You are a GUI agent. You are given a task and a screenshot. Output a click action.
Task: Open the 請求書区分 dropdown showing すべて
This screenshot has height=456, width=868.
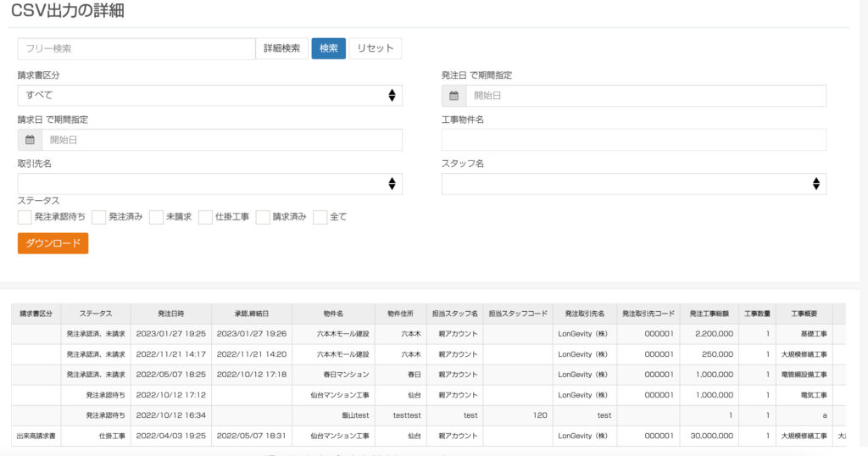click(210, 96)
